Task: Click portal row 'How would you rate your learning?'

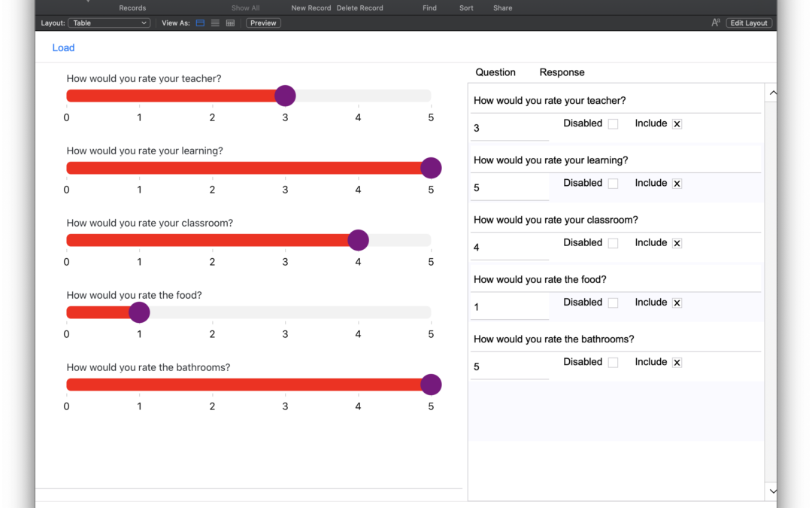Action: coord(617,160)
